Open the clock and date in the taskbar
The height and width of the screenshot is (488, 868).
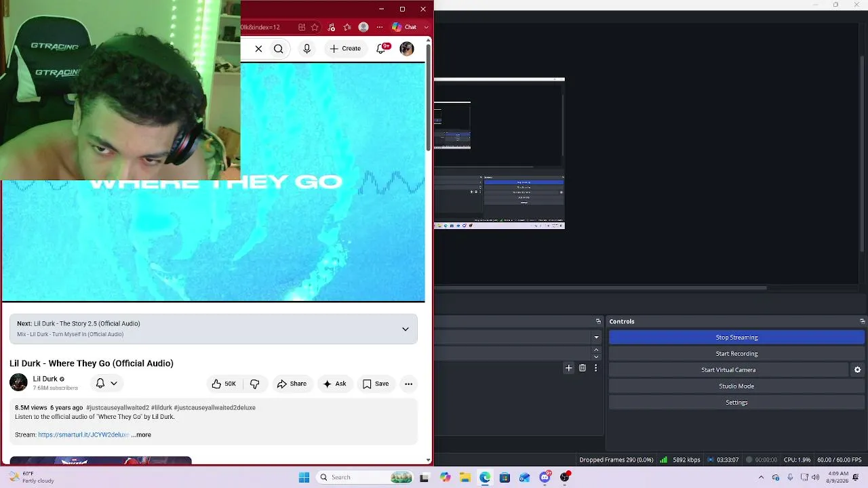tap(837, 477)
